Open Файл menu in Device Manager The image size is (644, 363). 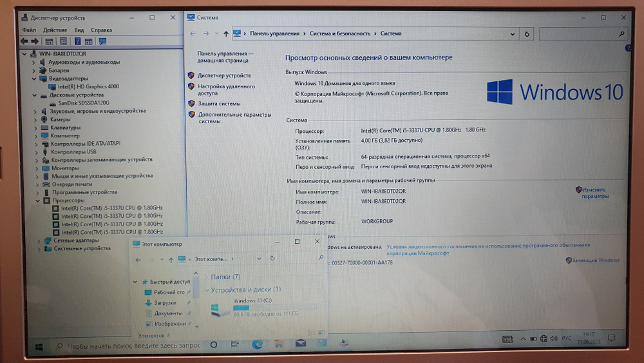tap(29, 30)
